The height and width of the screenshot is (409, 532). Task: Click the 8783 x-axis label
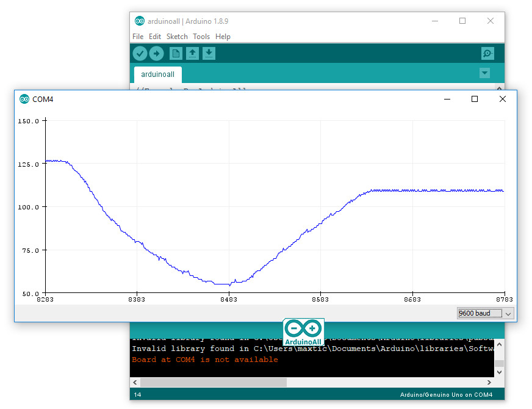coord(505,299)
